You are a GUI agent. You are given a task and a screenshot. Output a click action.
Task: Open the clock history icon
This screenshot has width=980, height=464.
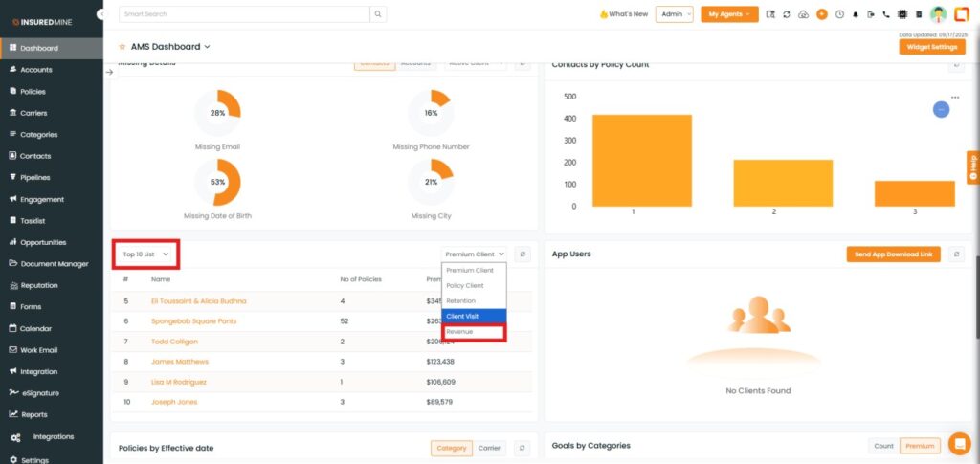pos(839,14)
